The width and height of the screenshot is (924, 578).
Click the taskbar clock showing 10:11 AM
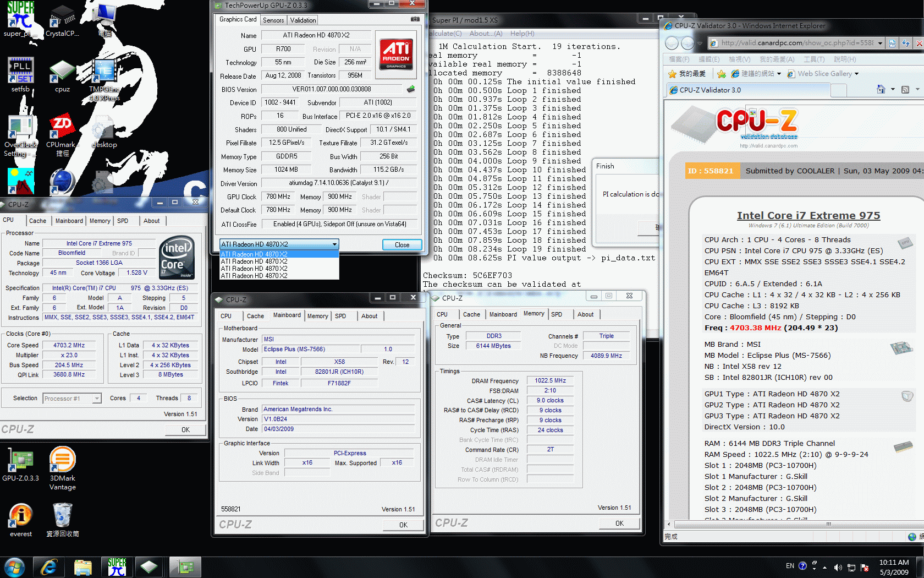point(894,567)
